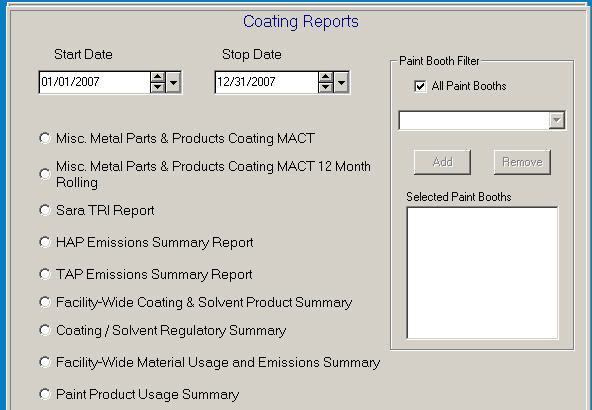Viewport: 592px width, 410px height.
Task: Decrement the Stop Date spinner down arrow
Action: (x=325, y=87)
